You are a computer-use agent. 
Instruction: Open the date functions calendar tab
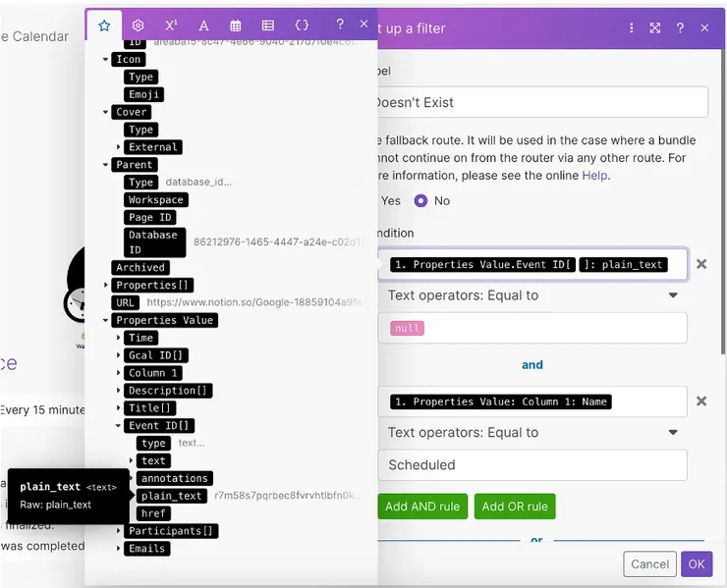click(x=236, y=26)
